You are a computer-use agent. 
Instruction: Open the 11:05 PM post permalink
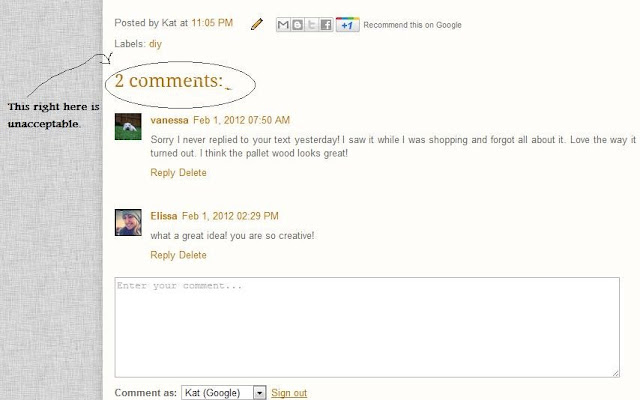212,23
